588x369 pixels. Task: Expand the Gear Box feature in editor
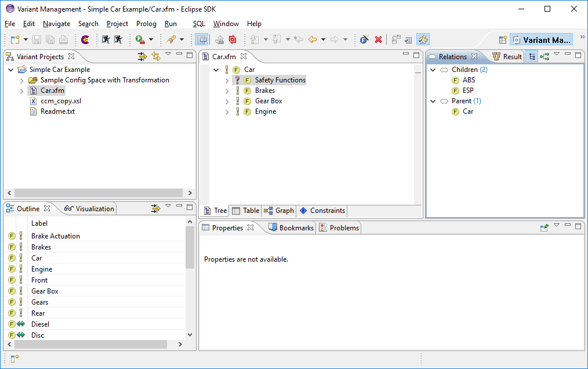click(x=227, y=102)
